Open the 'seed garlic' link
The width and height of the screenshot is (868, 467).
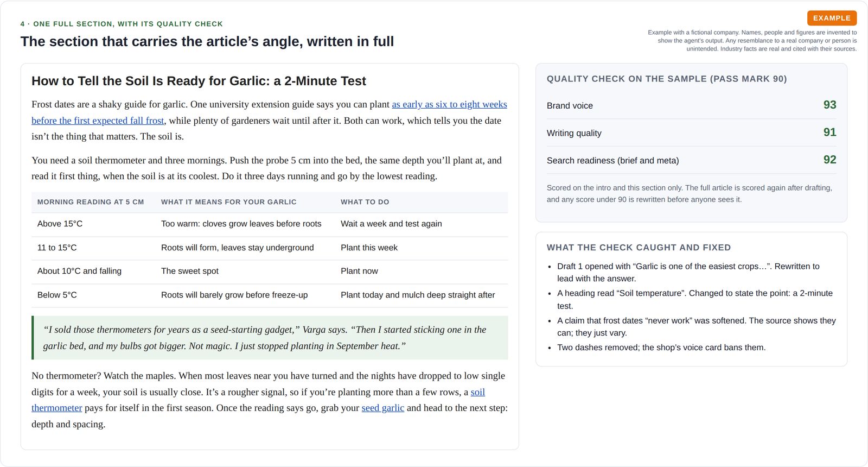(382, 408)
